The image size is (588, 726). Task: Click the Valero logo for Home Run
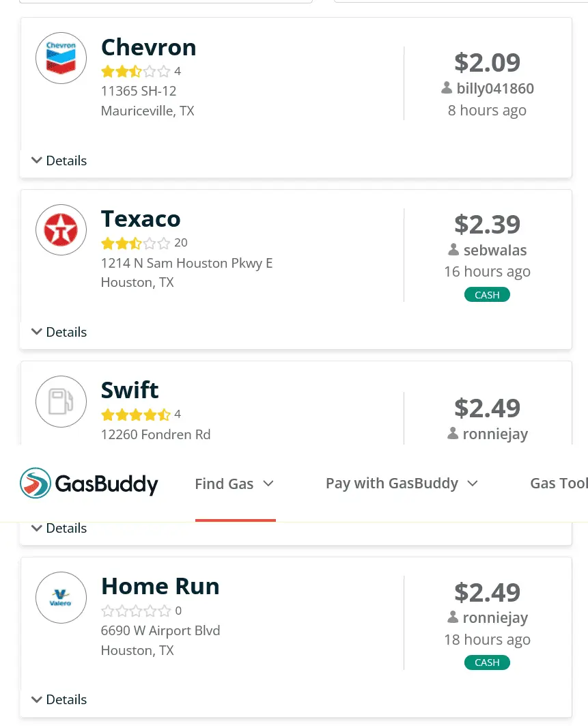point(61,597)
